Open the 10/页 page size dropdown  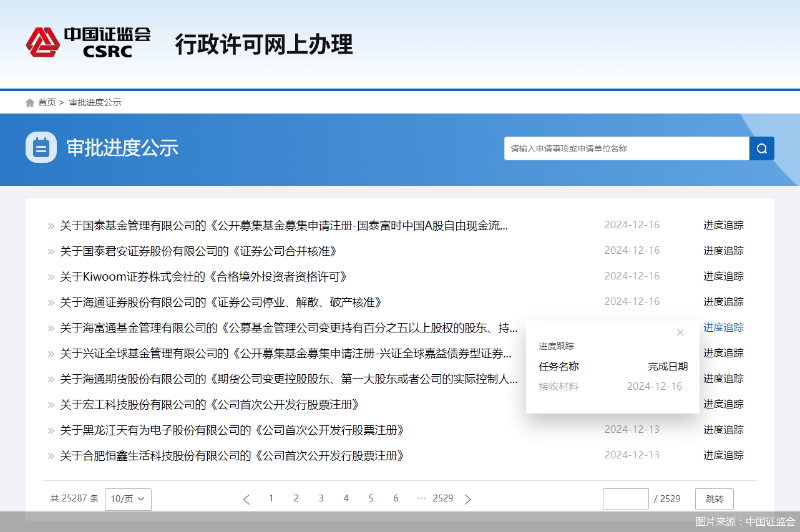[x=128, y=499]
